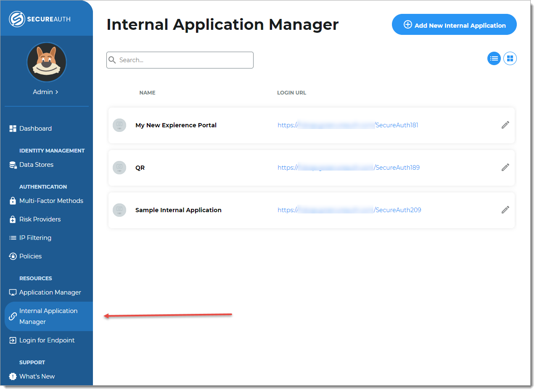Select the Policies section
Viewport: 537px width, 392px height.
coord(30,256)
